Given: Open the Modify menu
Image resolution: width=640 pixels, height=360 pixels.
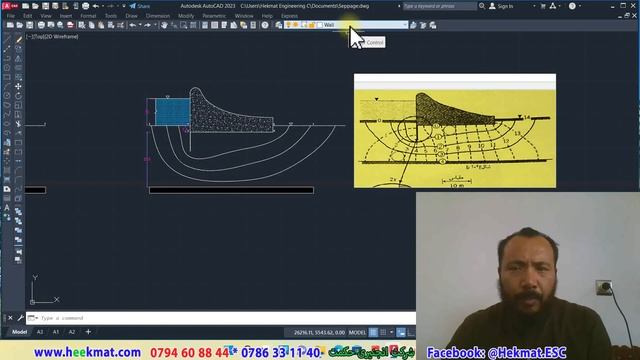Looking at the screenshot, I should [x=186, y=16].
